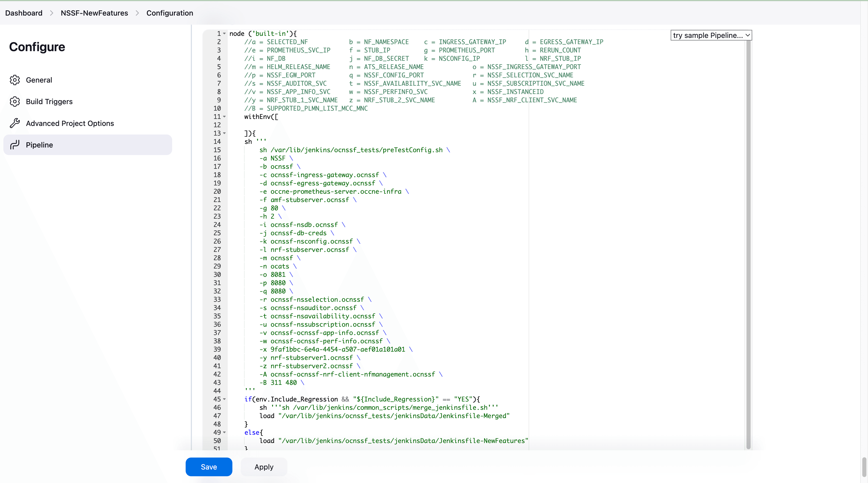
Task: Navigate to Dashboard via breadcrumb
Action: tap(23, 13)
